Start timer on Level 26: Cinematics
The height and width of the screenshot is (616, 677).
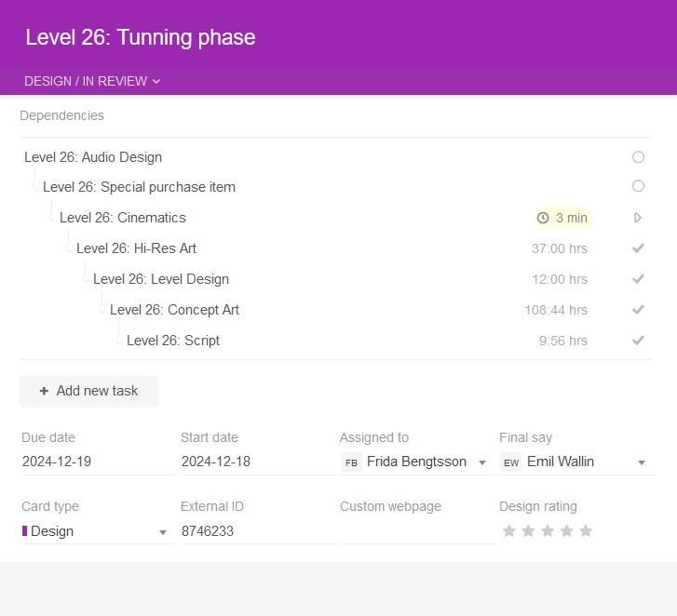(x=638, y=218)
